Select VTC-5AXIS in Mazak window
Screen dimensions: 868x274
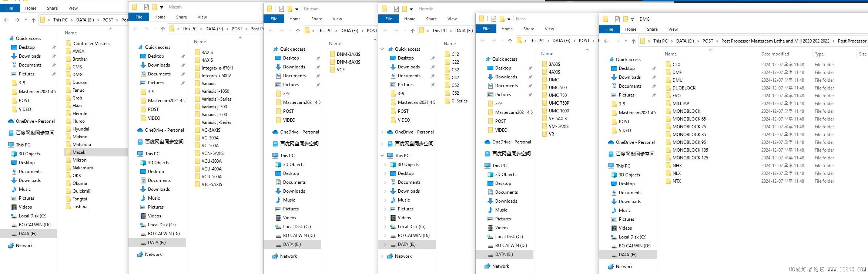212,185
